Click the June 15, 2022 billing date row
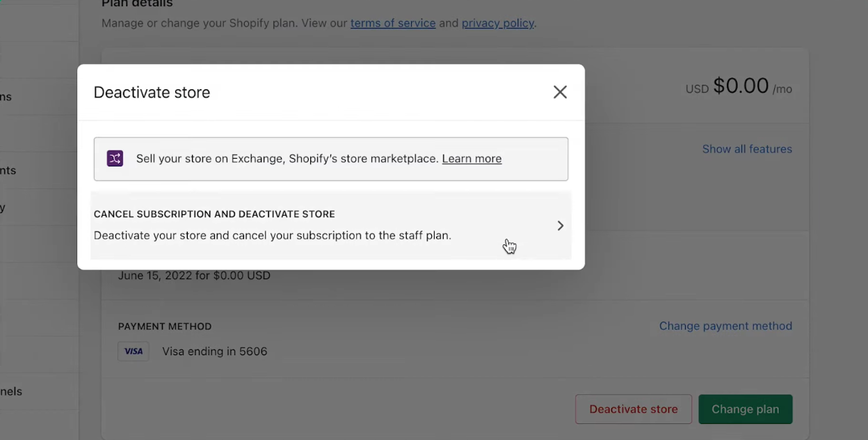868x440 pixels. (x=194, y=275)
